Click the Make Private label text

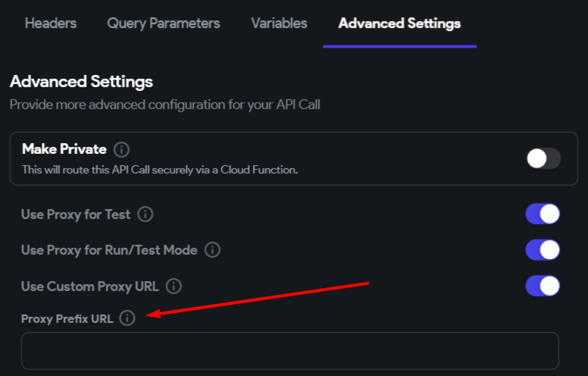[64, 149]
